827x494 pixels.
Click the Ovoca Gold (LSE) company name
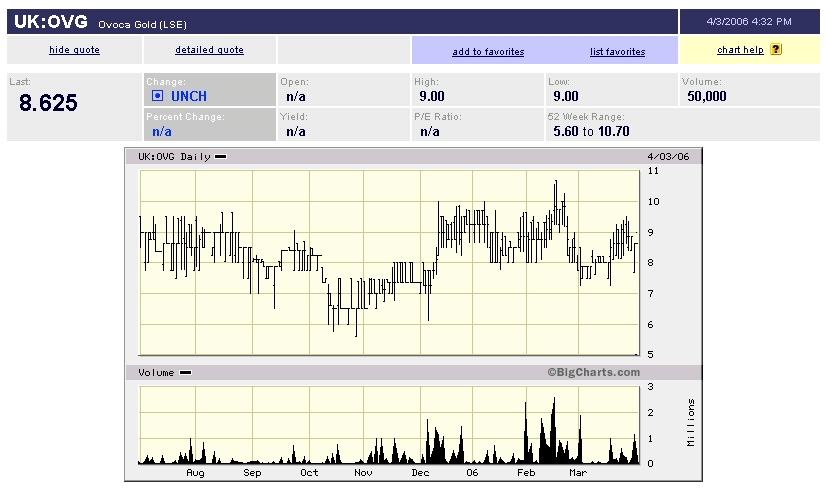pos(142,24)
